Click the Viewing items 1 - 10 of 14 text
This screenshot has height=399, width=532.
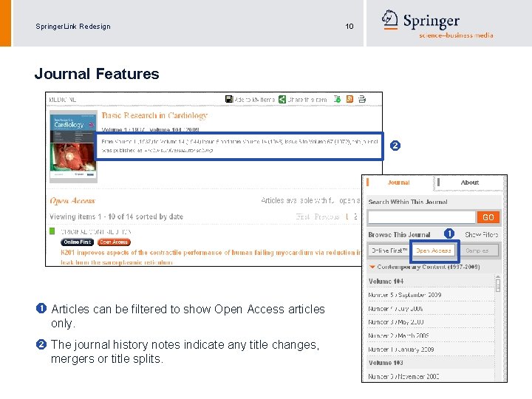coord(117,216)
